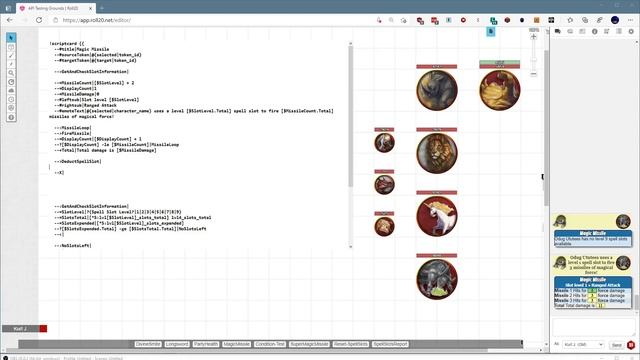
Task: Open the Compendium info tab
Action: tap(594, 31)
